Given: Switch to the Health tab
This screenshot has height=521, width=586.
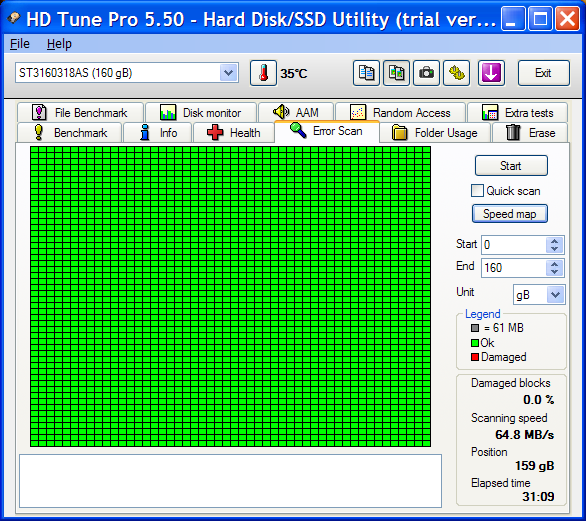Looking at the screenshot, I should click(x=234, y=133).
